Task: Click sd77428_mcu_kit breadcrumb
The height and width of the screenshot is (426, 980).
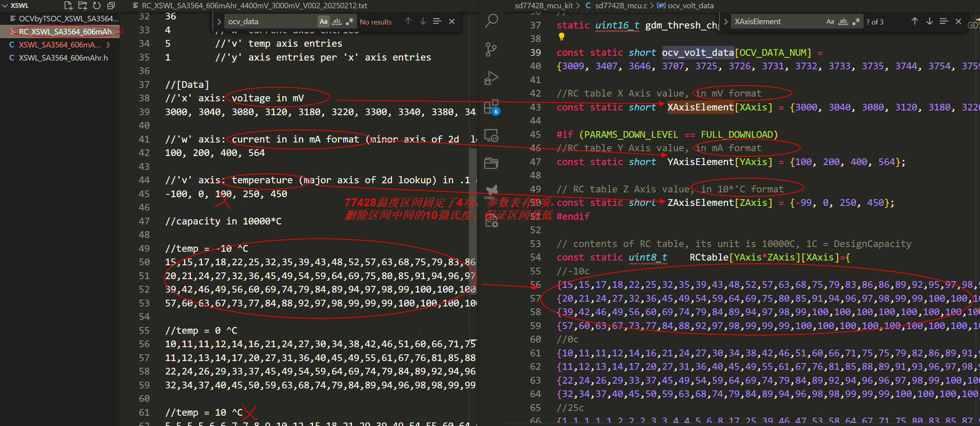Action: pyautogui.click(x=543, y=6)
